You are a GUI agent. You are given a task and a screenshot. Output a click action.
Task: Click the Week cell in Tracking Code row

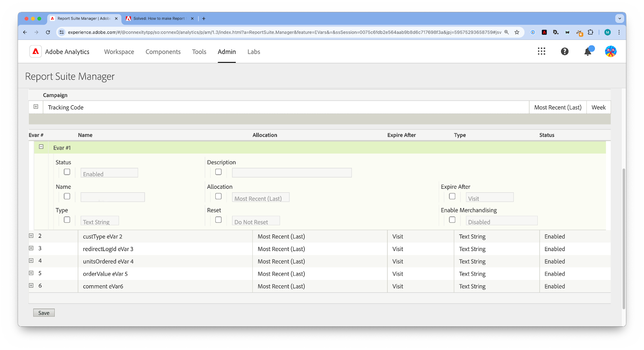(599, 107)
